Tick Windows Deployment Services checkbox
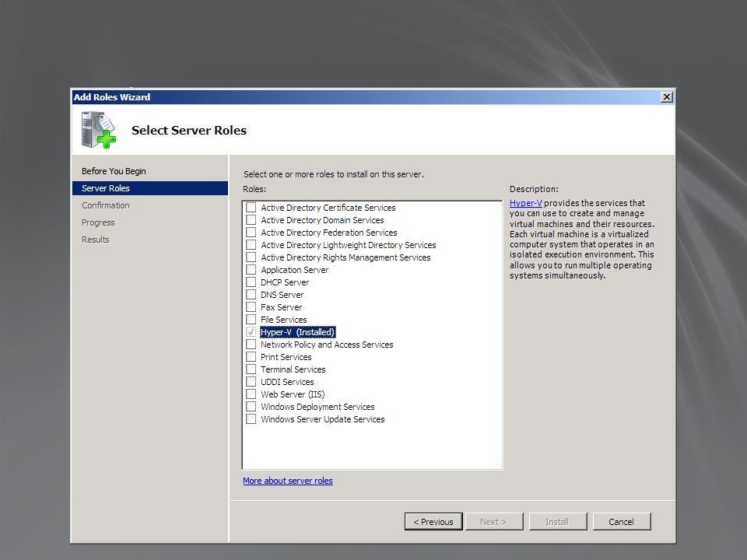The height and width of the screenshot is (560, 747). click(x=251, y=407)
